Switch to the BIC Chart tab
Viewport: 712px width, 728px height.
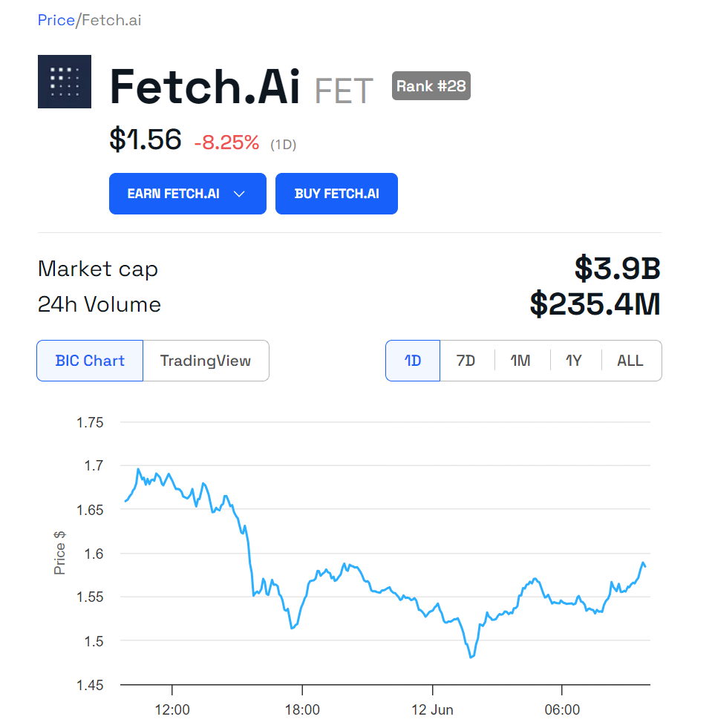(x=90, y=361)
